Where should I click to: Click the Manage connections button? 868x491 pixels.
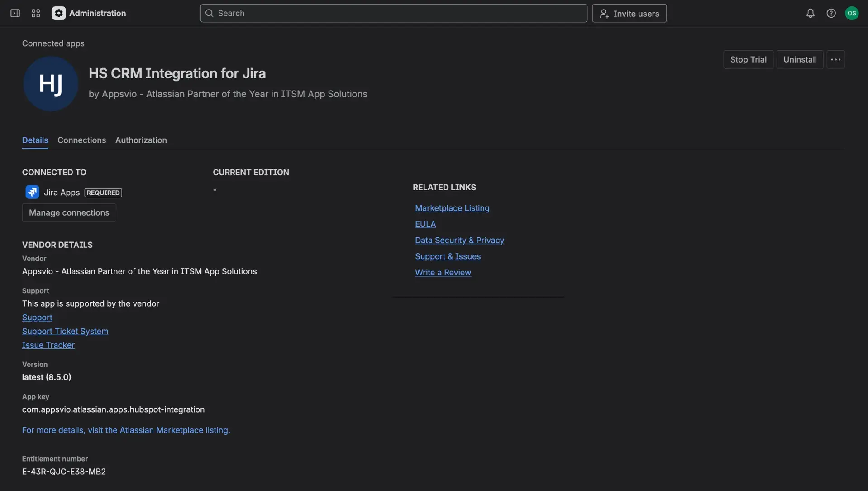point(69,212)
